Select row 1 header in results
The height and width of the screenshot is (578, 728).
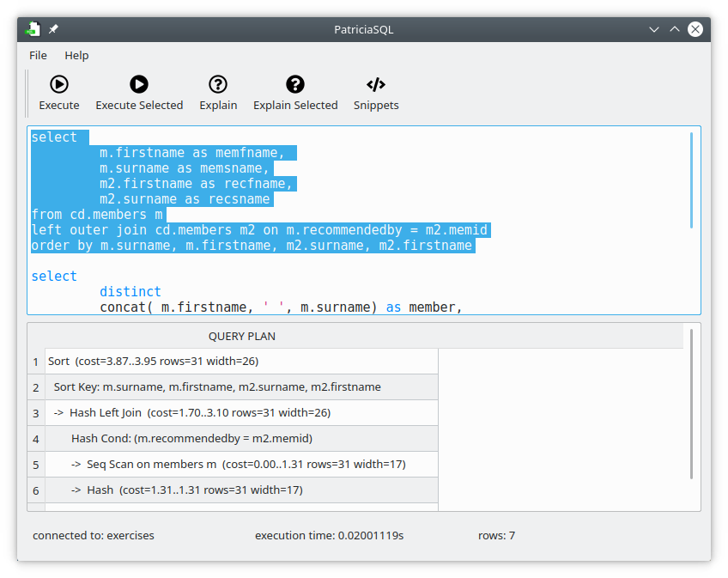36,362
